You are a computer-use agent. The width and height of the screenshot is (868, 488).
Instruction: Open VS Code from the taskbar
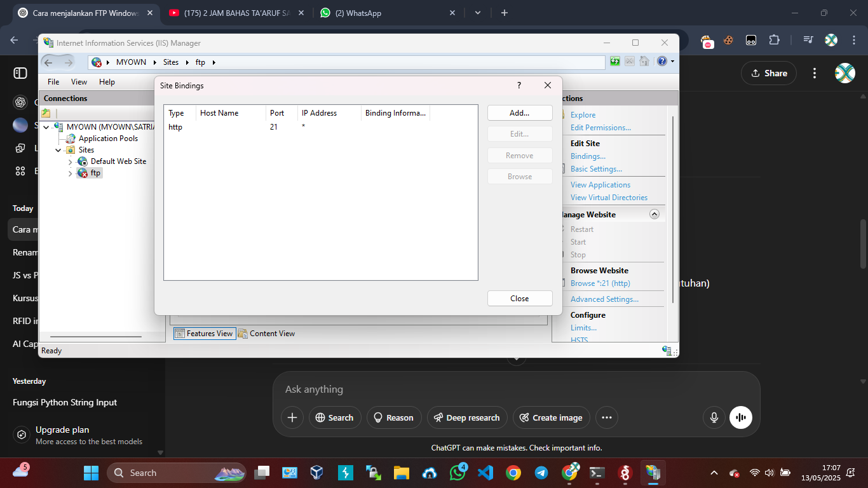pos(485,473)
